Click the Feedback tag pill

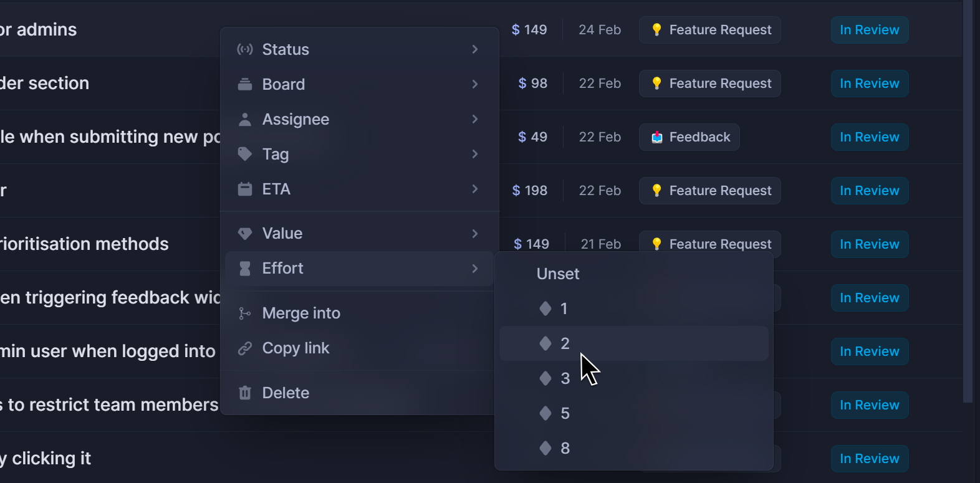pyautogui.click(x=689, y=137)
